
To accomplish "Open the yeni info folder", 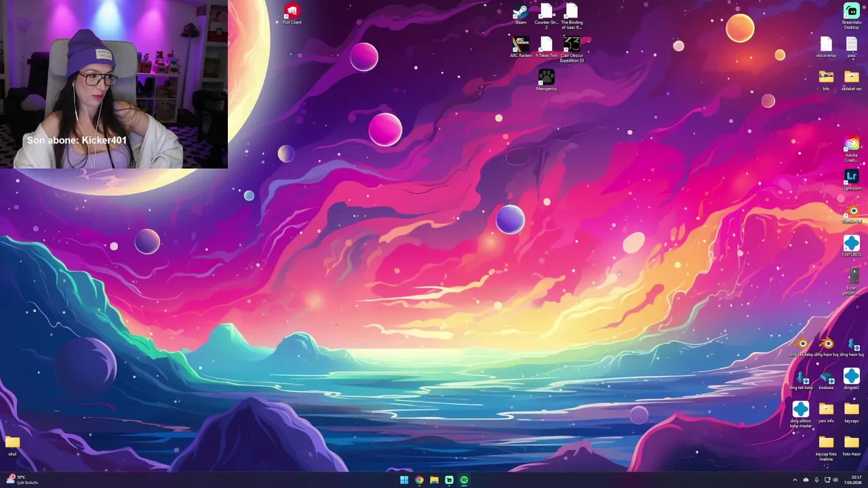I will tap(826, 412).
